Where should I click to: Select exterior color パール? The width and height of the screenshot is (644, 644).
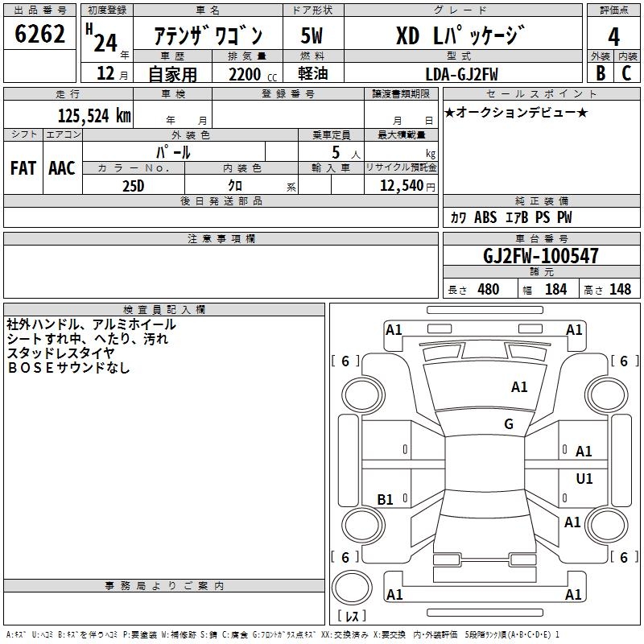[x=173, y=152]
